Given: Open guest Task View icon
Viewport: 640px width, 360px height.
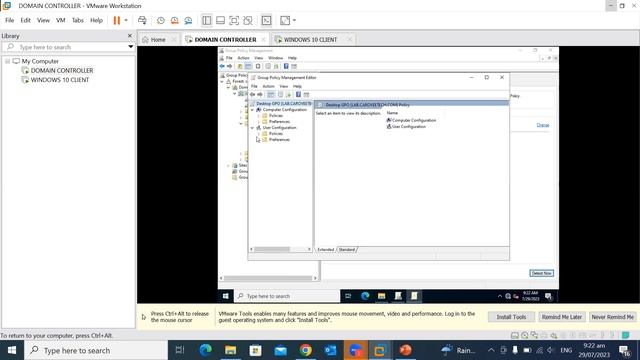Looking at the screenshot, I should pyautogui.click(x=348, y=296).
